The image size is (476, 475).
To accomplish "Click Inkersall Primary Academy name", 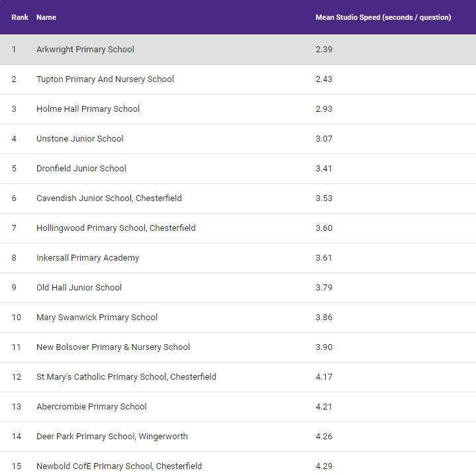I will point(88,257).
